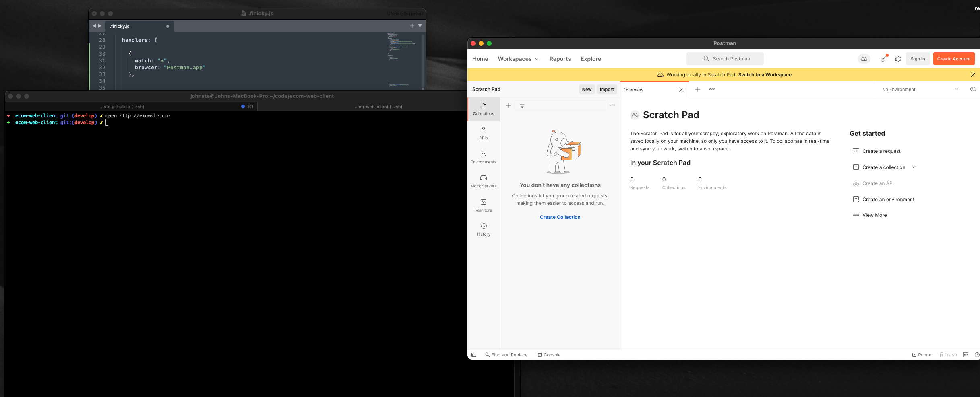
Task: Click the collections filter input field
Action: coord(560,105)
